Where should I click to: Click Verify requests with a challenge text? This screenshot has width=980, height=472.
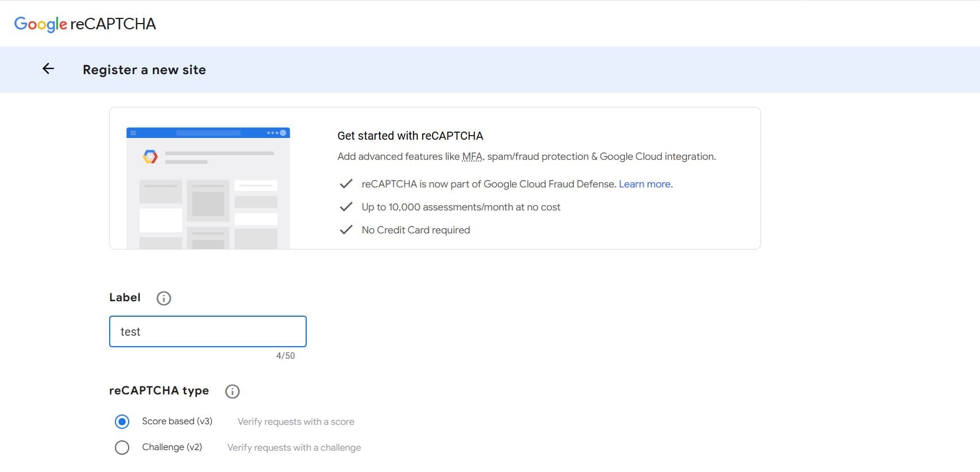coord(294,447)
